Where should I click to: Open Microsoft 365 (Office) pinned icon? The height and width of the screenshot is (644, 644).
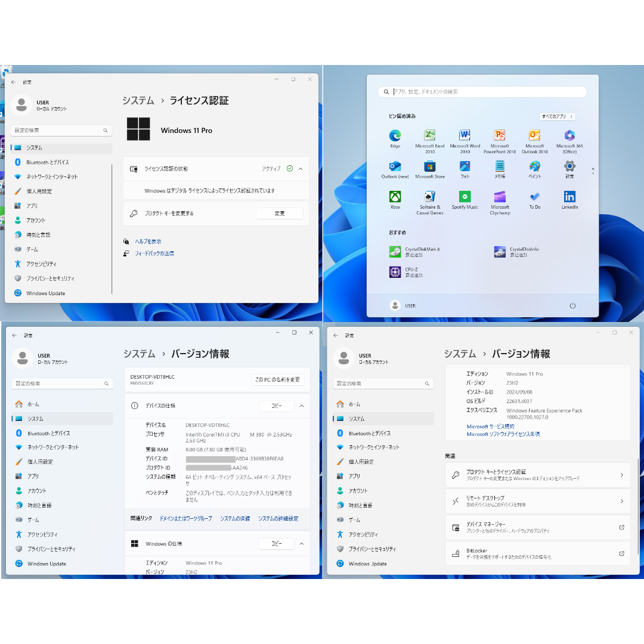pyautogui.click(x=569, y=141)
